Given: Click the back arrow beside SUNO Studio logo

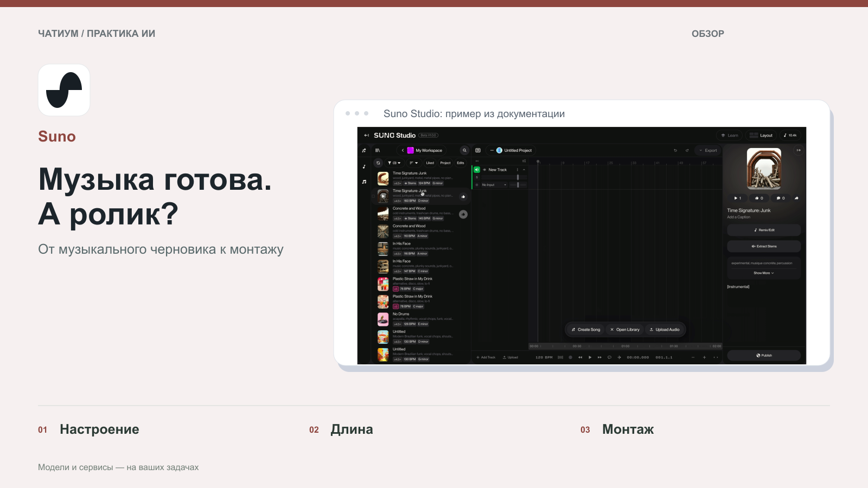Looking at the screenshot, I should click(366, 136).
